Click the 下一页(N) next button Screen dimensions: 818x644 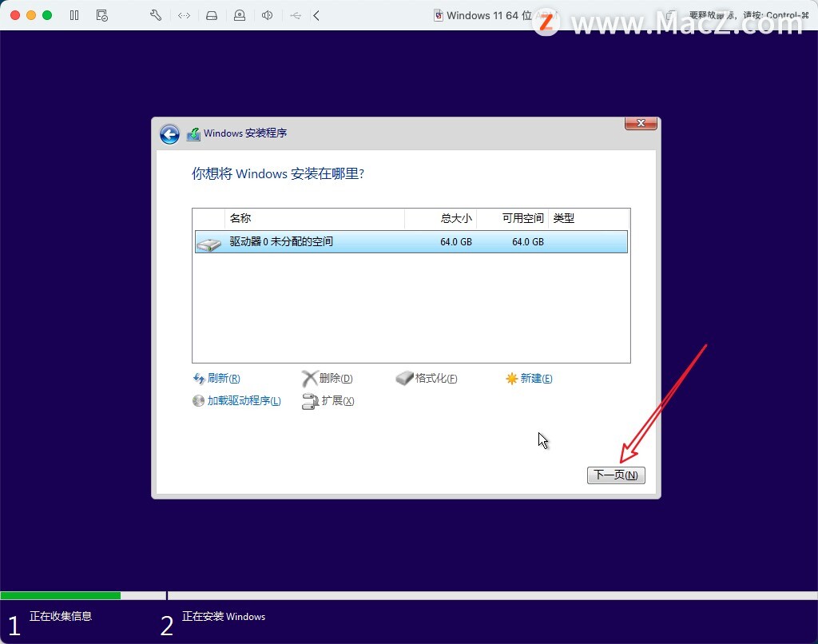point(616,475)
